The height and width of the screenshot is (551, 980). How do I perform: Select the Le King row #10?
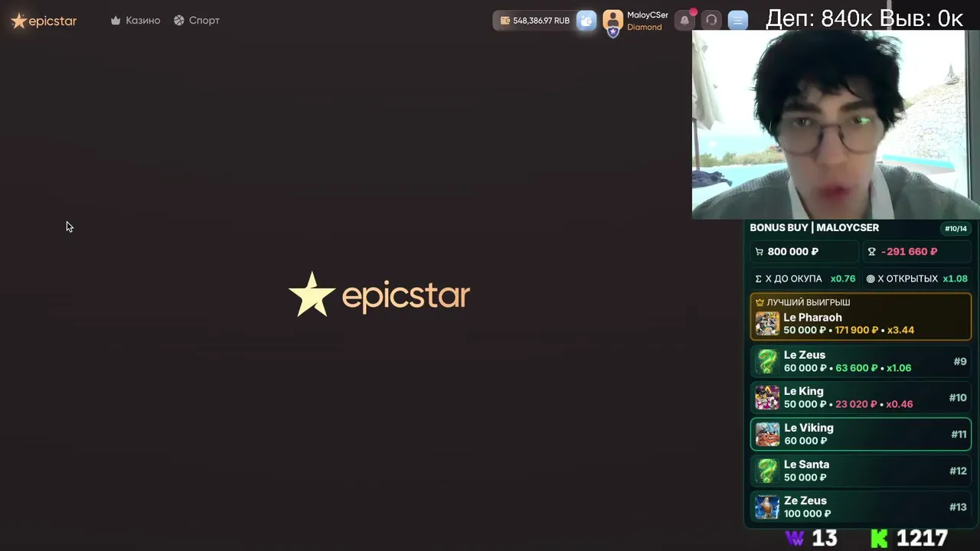coord(861,398)
